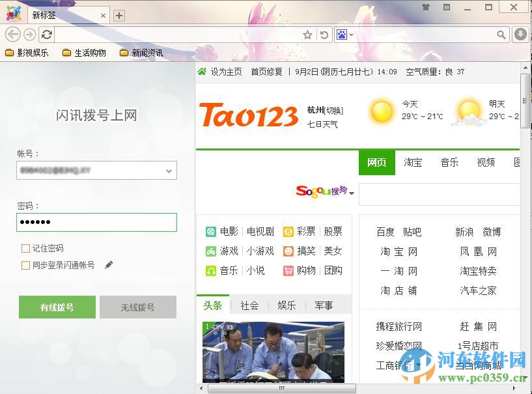The width and height of the screenshot is (532, 394).
Task: Click the 有线拨号 green dial button
Action: 57,307
